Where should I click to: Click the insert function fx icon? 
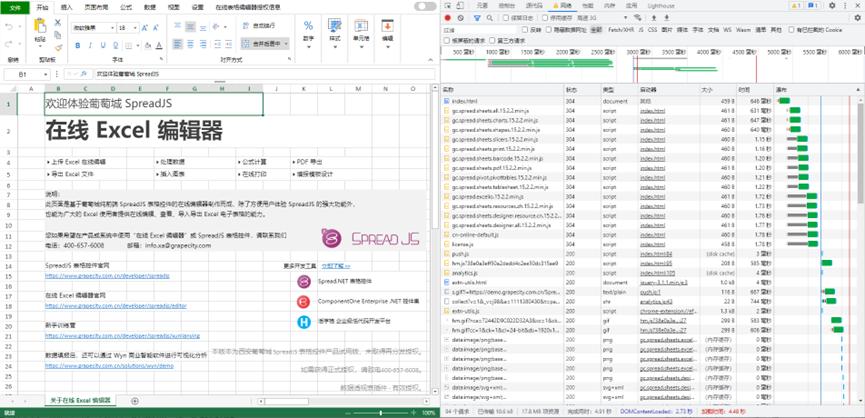point(84,73)
